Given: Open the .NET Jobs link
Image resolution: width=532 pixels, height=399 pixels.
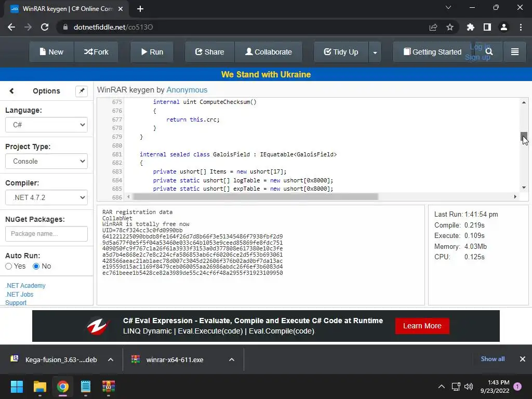Looking at the screenshot, I should click(x=19, y=295).
